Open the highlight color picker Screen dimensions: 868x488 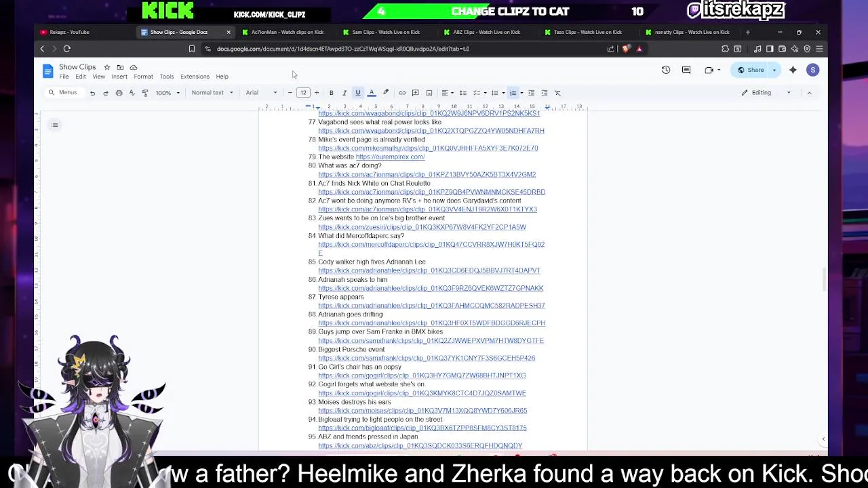point(386,93)
